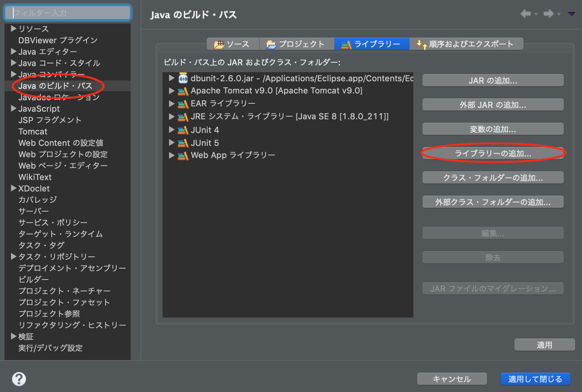Viewport: 582px width, 392px height.
Task: Click the ソース tab's package icon
Action: 219,45
